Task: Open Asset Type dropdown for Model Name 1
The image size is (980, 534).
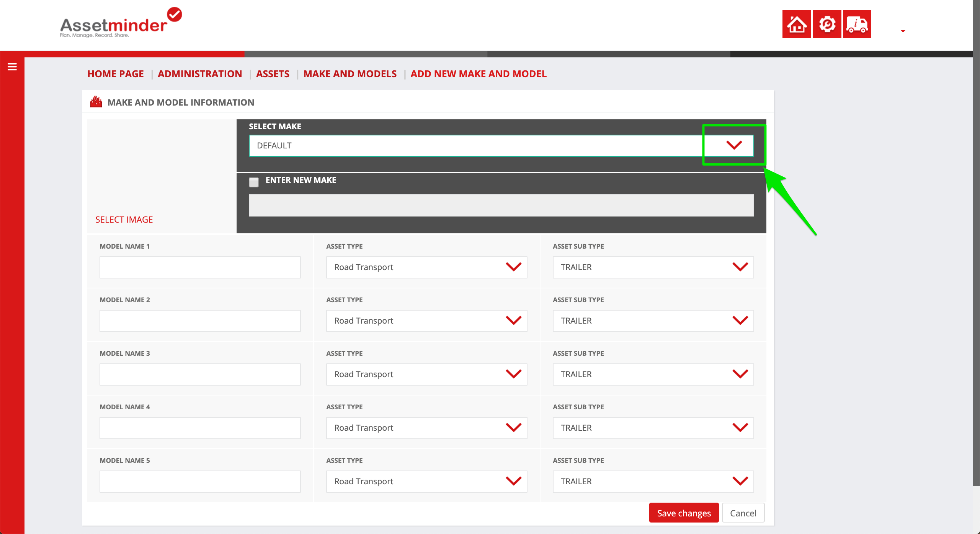Action: tap(426, 267)
